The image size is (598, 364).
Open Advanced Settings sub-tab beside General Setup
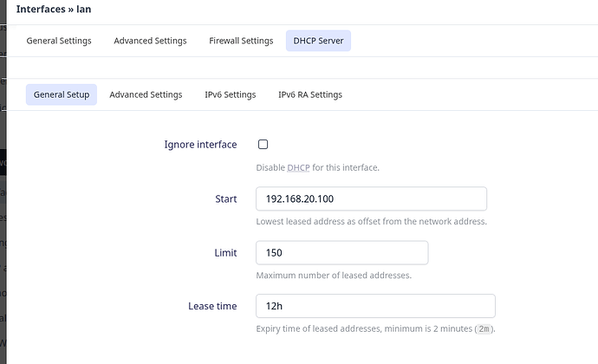coord(146,94)
